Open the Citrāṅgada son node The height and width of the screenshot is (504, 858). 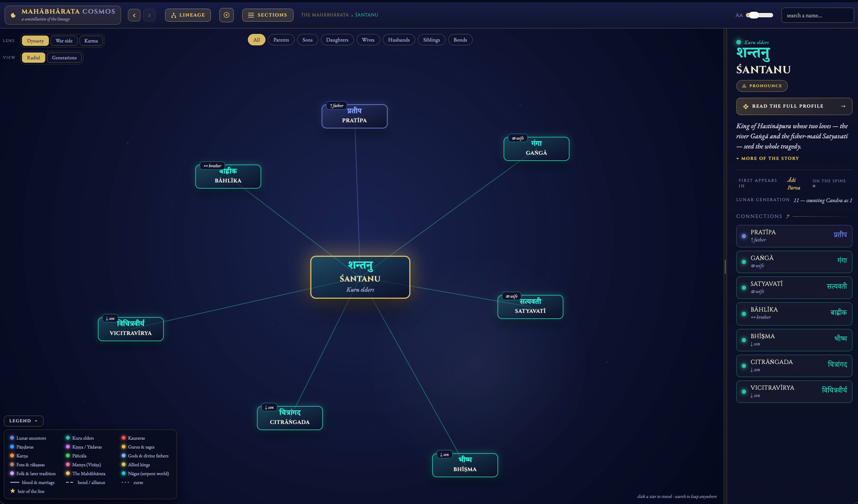pyautogui.click(x=290, y=418)
